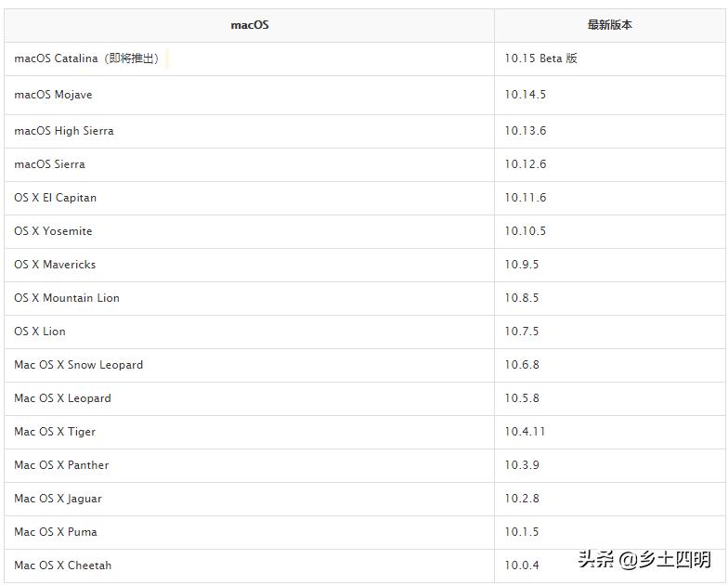Screen dimensions: 728x585
Task: Click version 10.3.9
Action: (522, 465)
